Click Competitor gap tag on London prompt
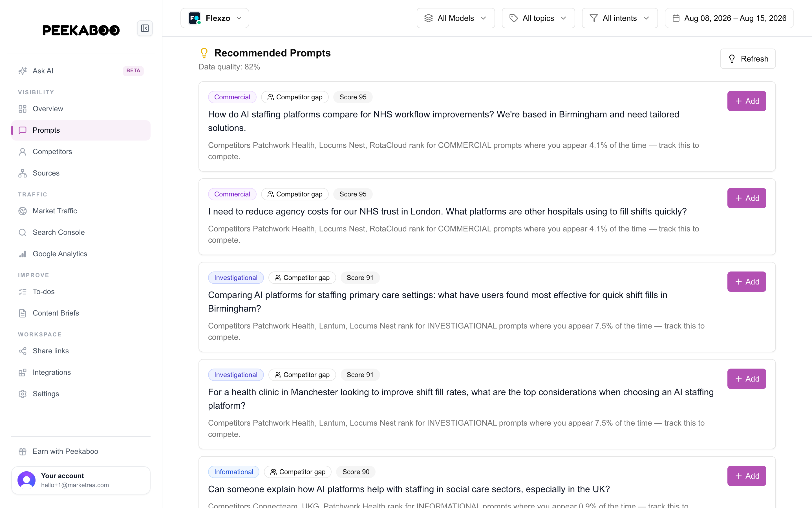812x508 pixels. coord(295,194)
